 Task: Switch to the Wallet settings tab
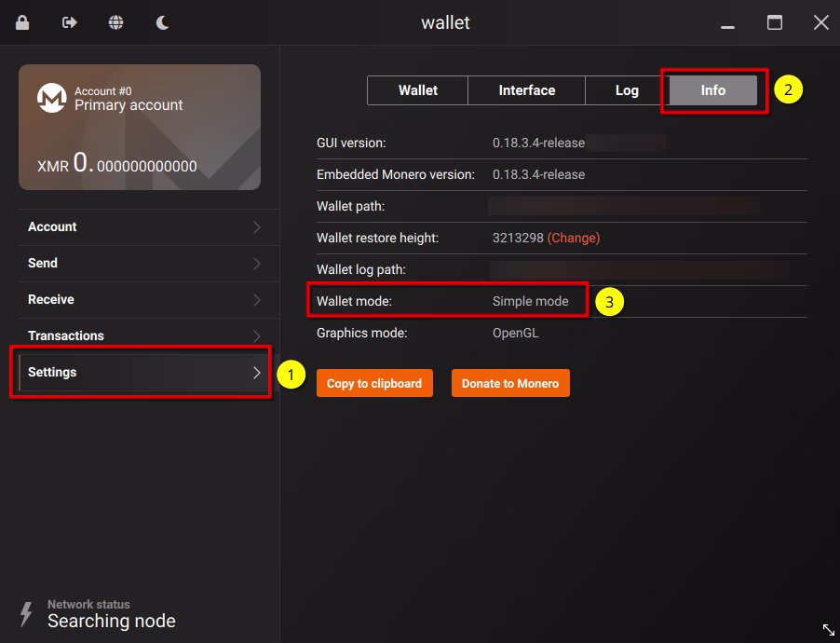418,90
